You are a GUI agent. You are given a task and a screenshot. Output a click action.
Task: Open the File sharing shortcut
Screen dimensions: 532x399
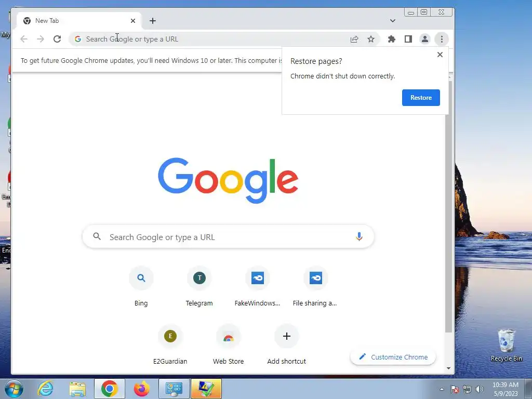[315, 287]
